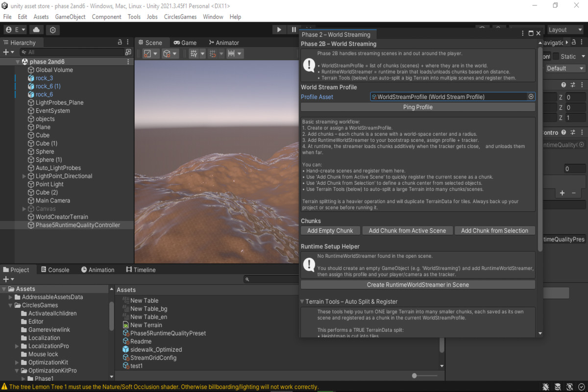588x392 pixels.
Task: Open the Profile Asset object picker
Action: [531, 97]
